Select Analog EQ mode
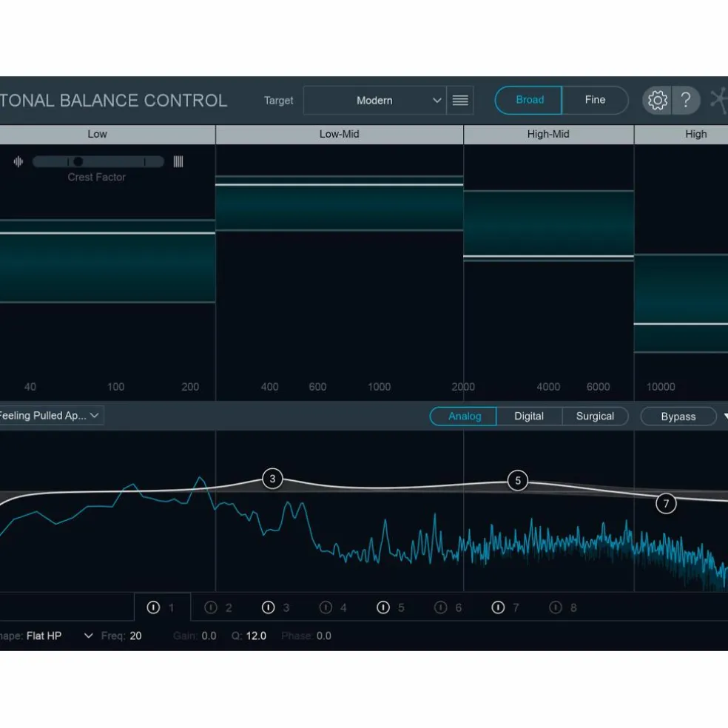Screen dimensions: 728x728 tap(464, 417)
